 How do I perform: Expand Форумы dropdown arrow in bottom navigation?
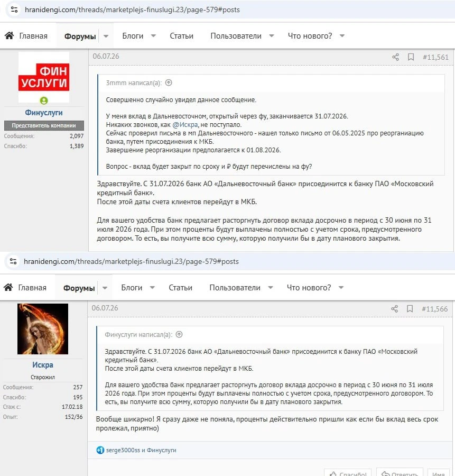click(105, 288)
